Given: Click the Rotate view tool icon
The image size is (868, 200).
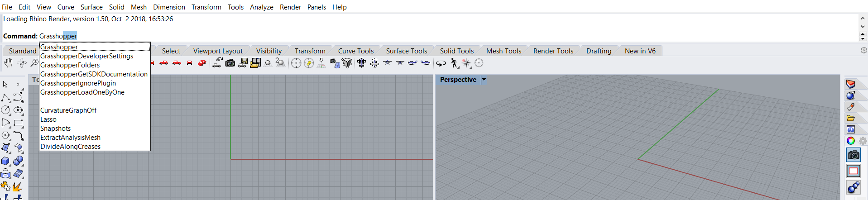Looking at the screenshot, I should [x=22, y=63].
